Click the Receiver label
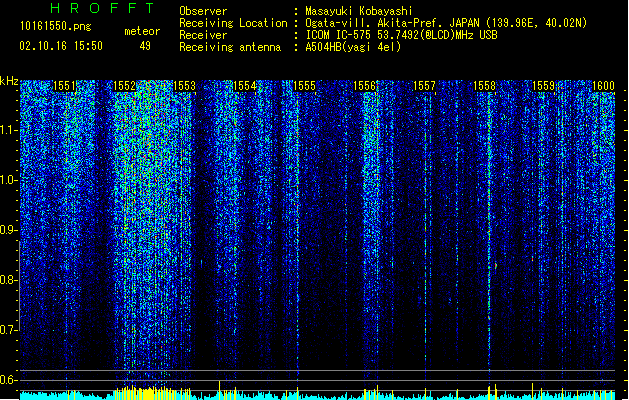This screenshot has height=400, width=629. (x=203, y=35)
